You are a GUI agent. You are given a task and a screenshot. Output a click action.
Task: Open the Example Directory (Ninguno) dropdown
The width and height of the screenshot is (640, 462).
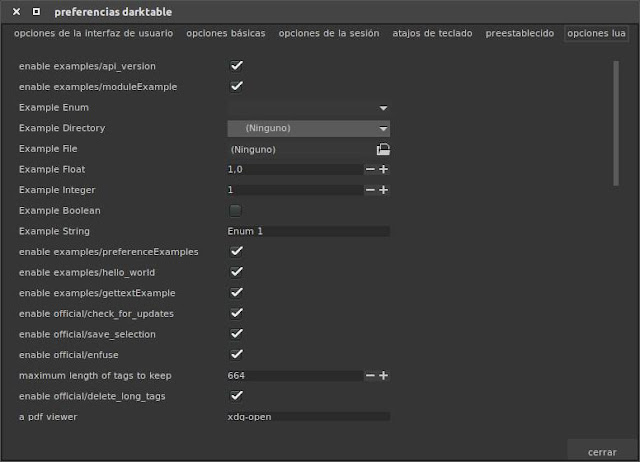point(309,128)
